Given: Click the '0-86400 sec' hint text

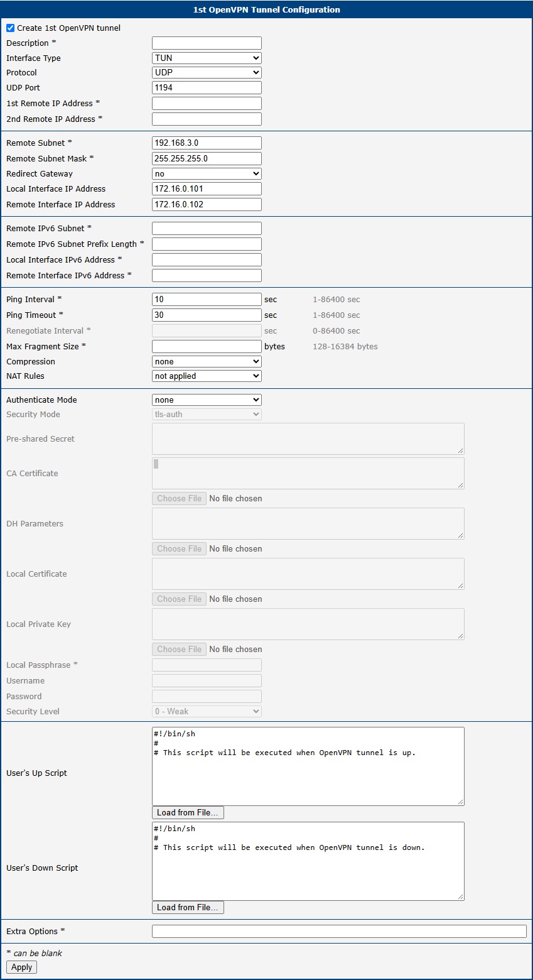Looking at the screenshot, I should (336, 330).
